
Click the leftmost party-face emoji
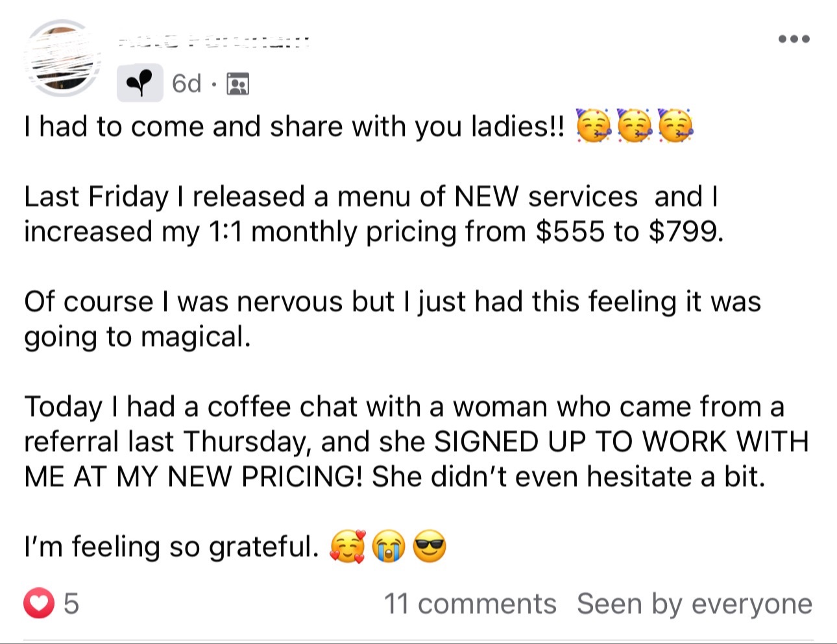tap(593, 126)
